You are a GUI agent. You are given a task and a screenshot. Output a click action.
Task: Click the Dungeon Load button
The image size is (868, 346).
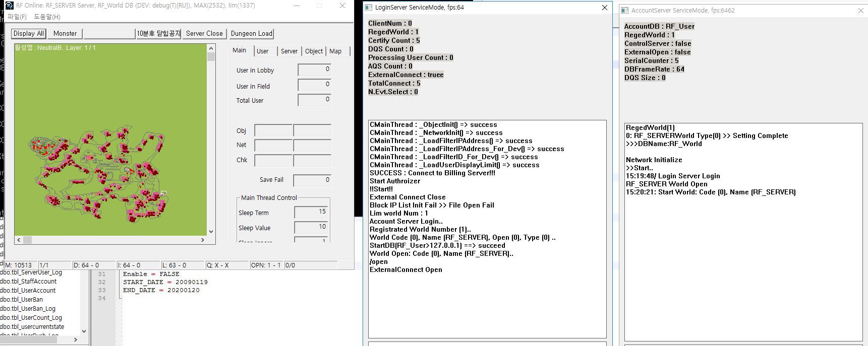(x=251, y=33)
